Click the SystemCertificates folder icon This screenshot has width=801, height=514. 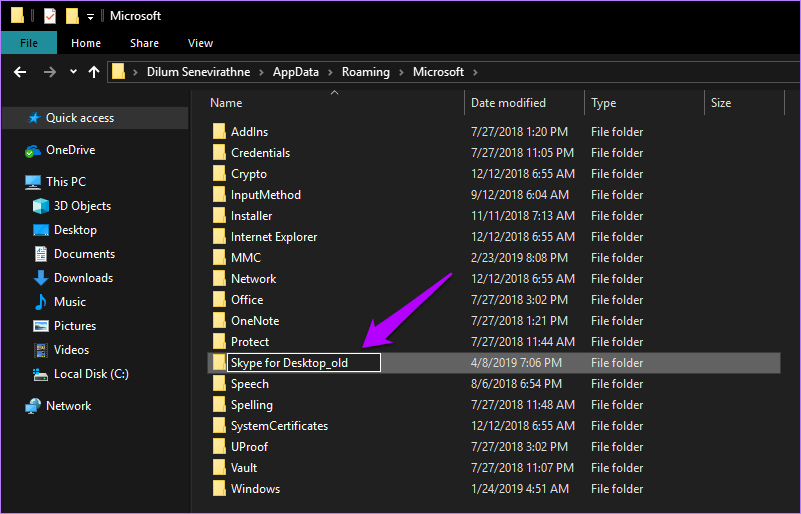tap(219, 425)
